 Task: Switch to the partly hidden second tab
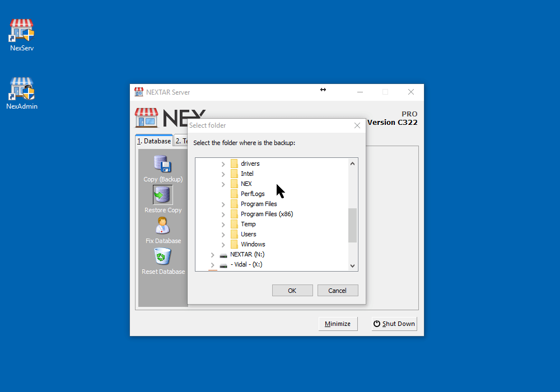181,141
